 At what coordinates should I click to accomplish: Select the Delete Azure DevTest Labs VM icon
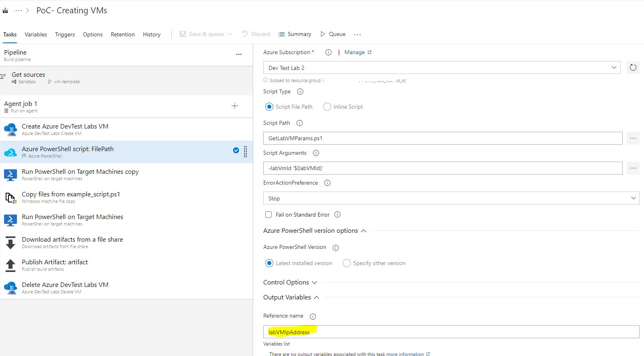[10, 288]
